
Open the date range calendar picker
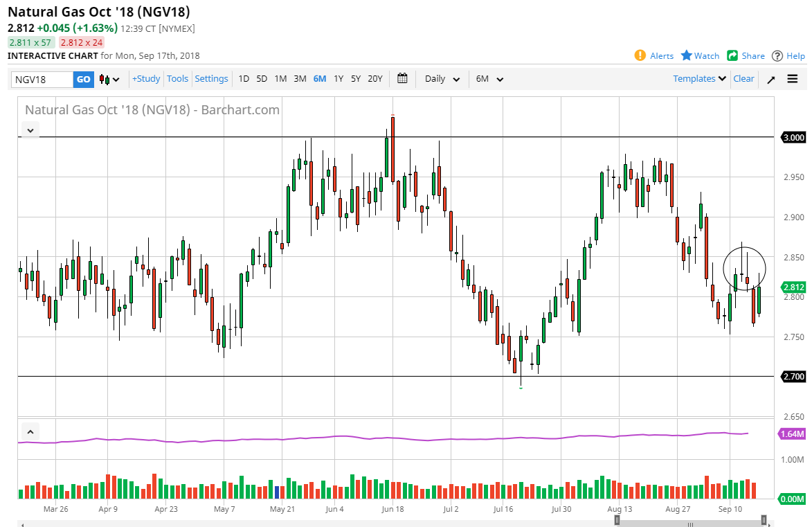tap(402, 79)
